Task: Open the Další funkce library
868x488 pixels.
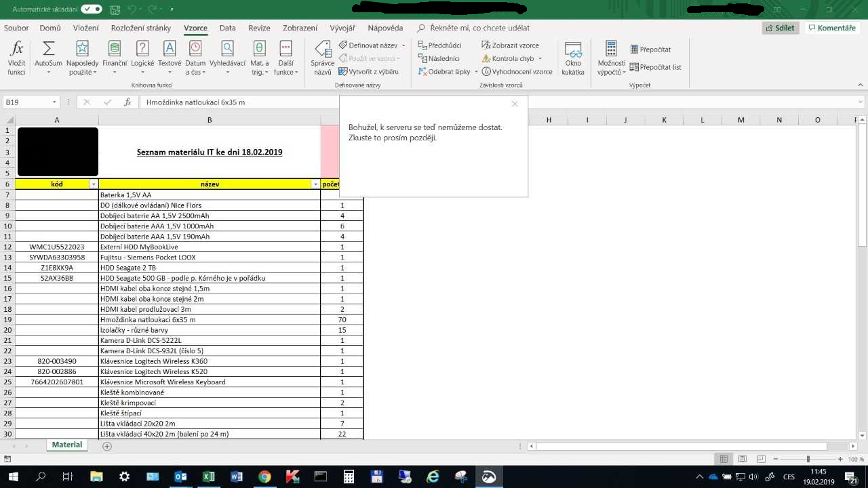Action: pyautogui.click(x=285, y=58)
